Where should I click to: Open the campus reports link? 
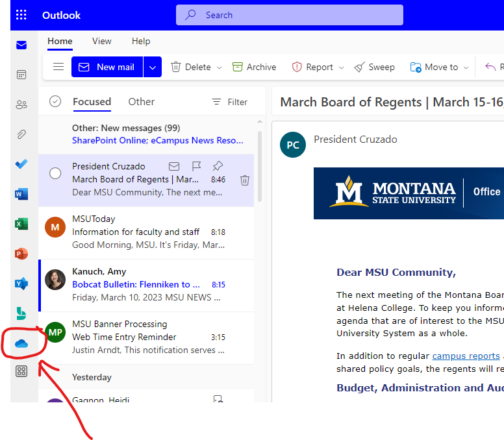466,356
